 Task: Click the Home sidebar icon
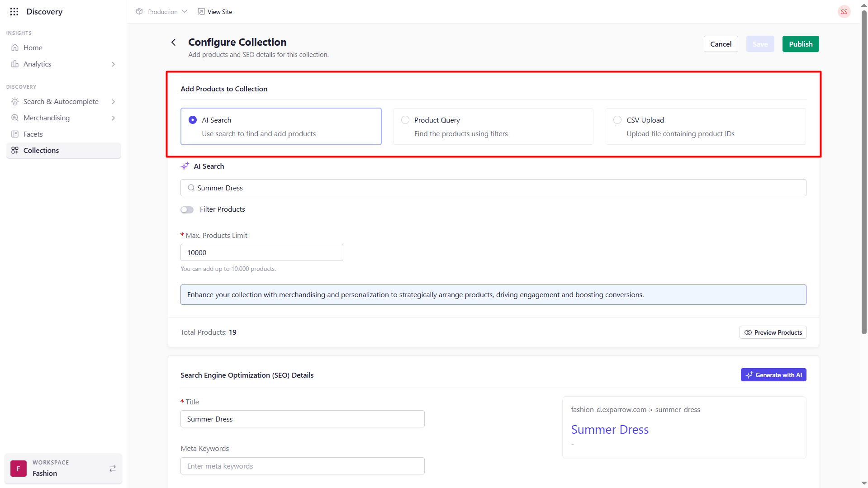pos(15,48)
